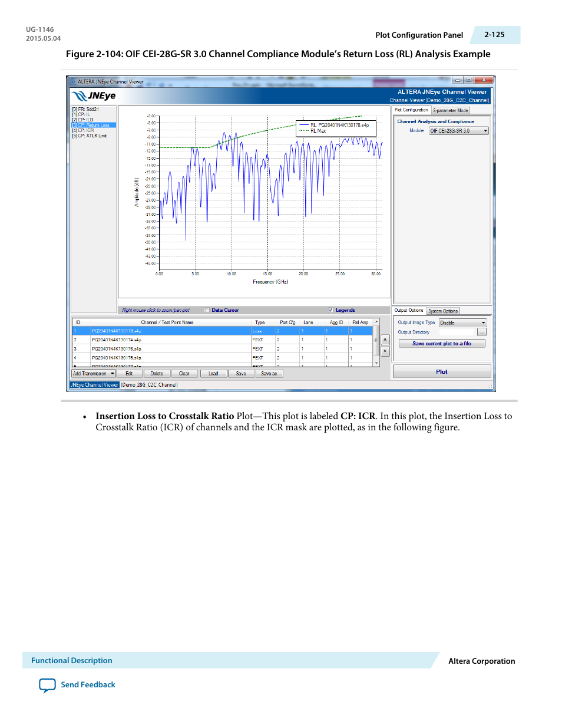
Task: Open the Functional Description link
Action: (x=72, y=661)
